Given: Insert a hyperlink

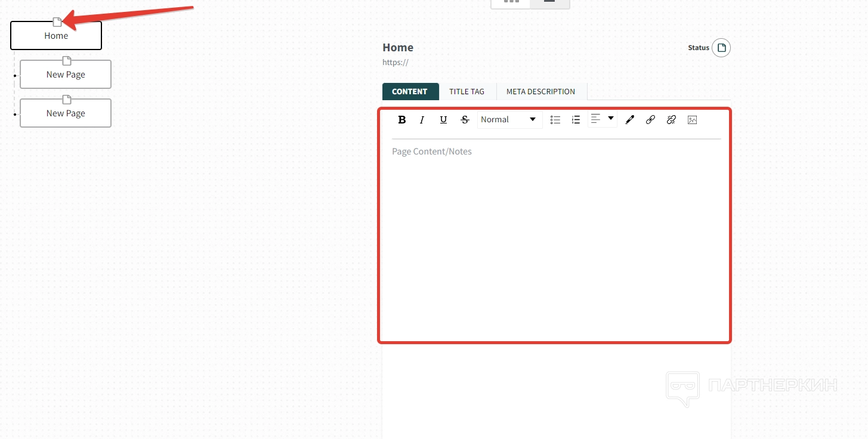Looking at the screenshot, I should [650, 120].
